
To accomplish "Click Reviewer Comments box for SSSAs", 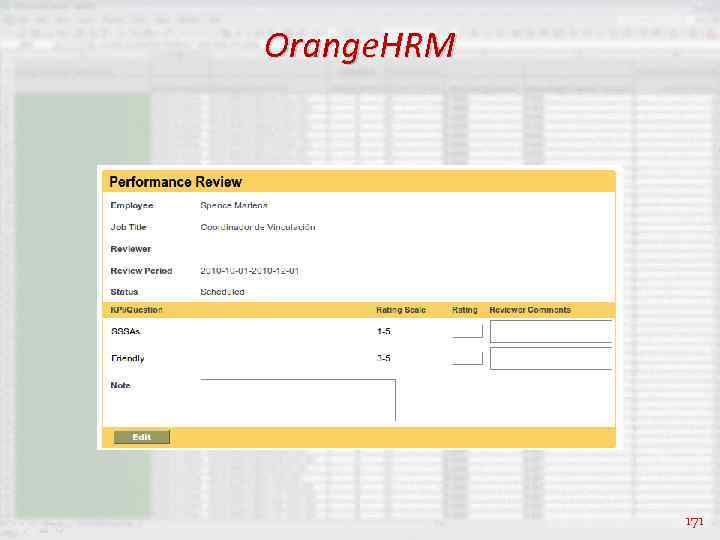I will pos(551,332).
